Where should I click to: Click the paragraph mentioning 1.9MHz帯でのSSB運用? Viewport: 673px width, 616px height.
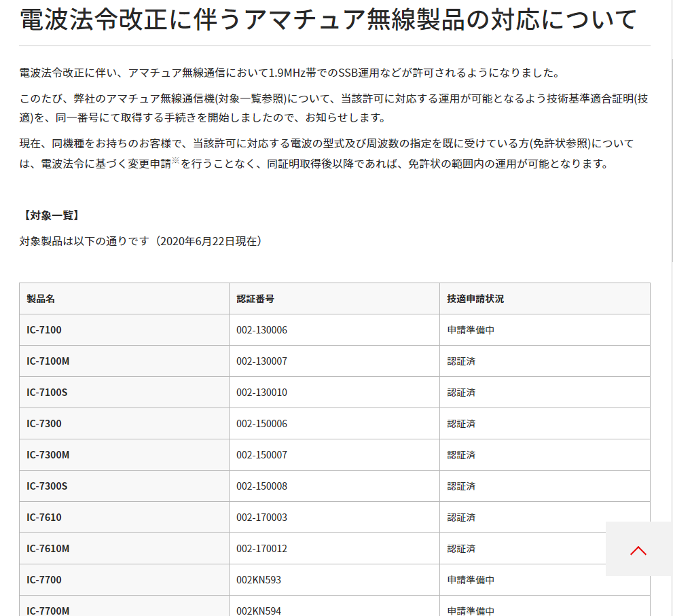291,73
